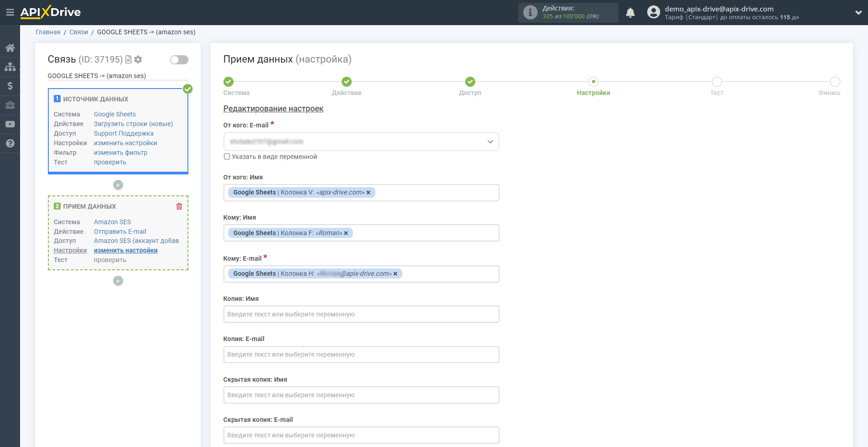The height and width of the screenshot is (447, 868).
Task: Click the Копия: Имя input
Action: [x=361, y=314]
